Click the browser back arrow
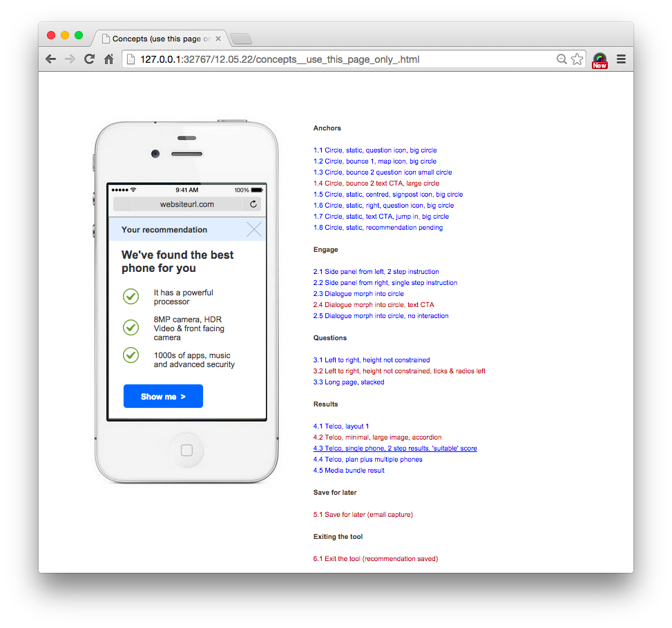 (50, 59)
